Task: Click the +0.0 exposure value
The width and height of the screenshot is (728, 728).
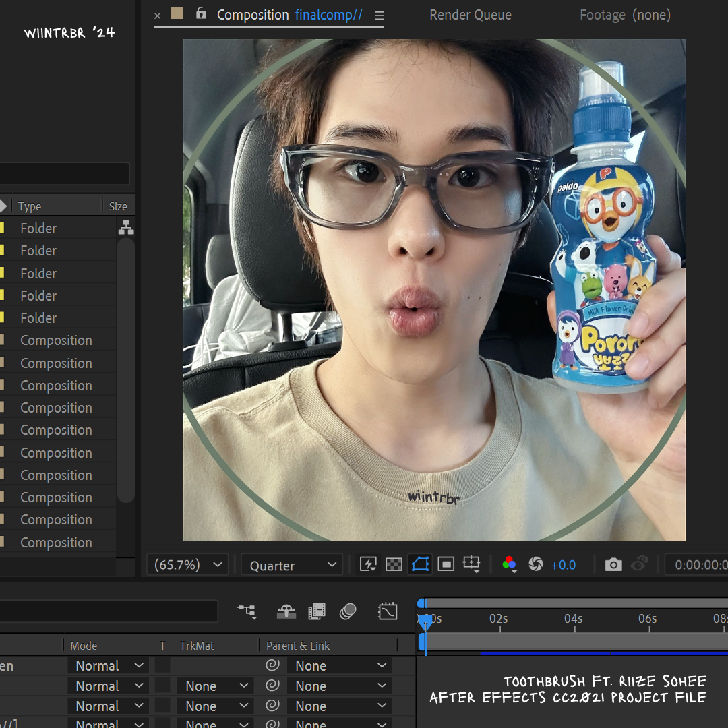Action: tap(563, 565)
